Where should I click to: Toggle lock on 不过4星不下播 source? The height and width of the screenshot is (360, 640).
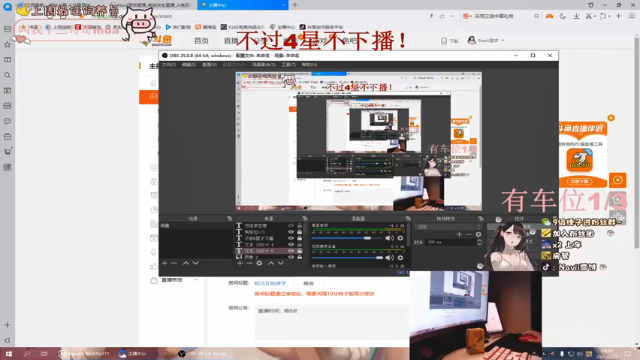(300, 238)
